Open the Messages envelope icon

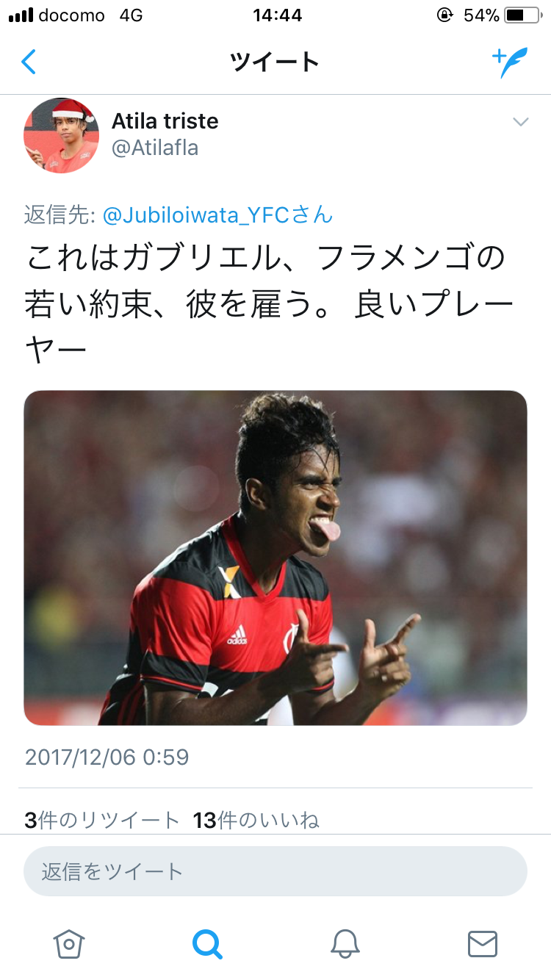(483, 943)
